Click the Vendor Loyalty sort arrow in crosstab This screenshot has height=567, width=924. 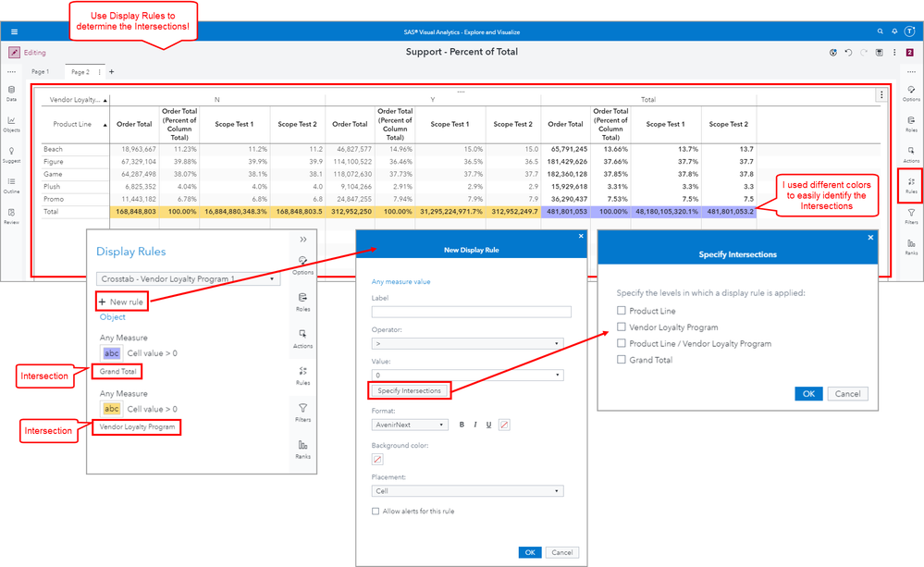coord(105,100)
